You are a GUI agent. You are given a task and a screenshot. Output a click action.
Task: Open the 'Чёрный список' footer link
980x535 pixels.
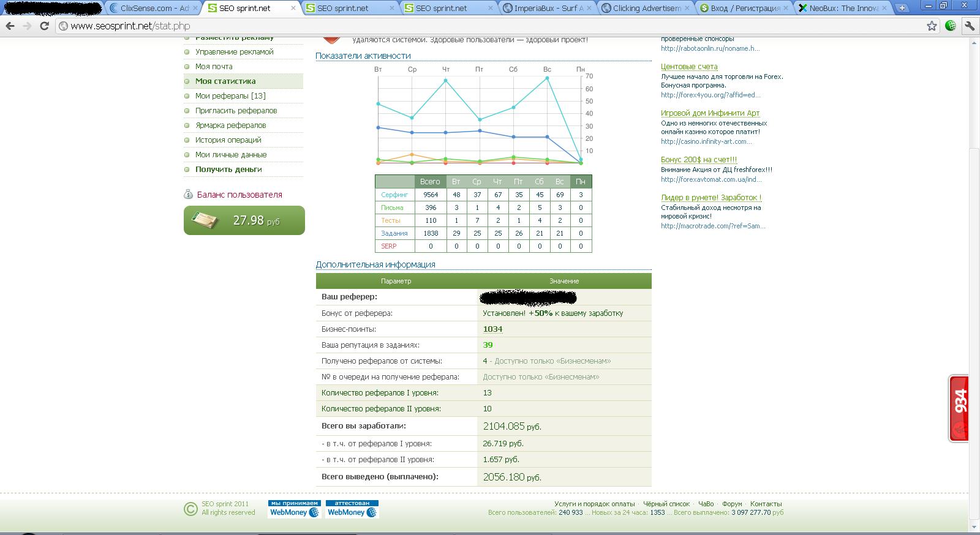click(x=666, y=504)
